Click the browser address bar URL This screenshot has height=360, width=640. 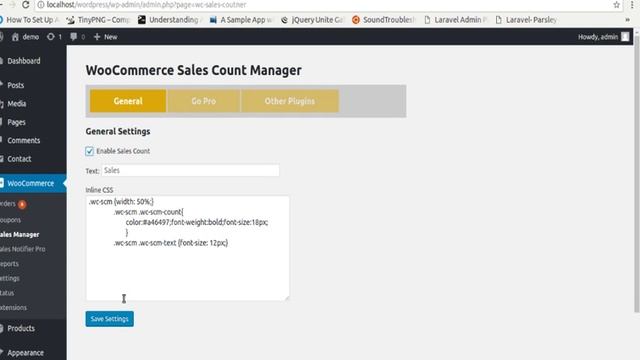[x=146, y=5]
